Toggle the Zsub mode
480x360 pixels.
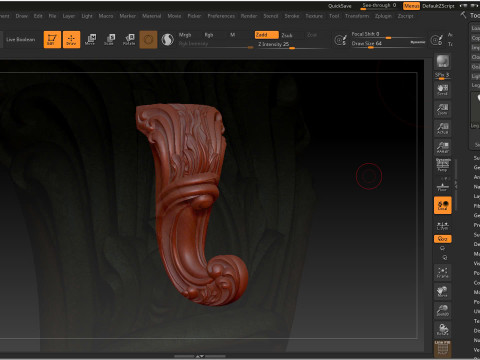pos(287,35)
